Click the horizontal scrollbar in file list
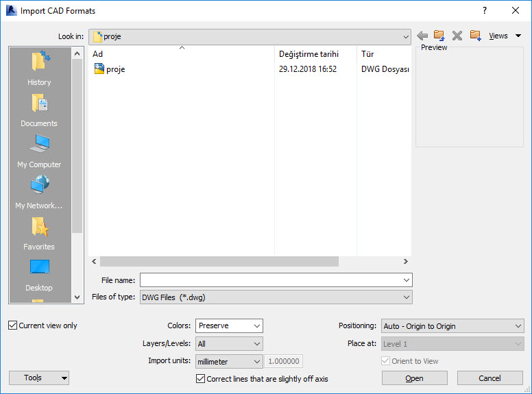This screenshot has width=532, height=394. pyautogui.click(x=219, y=262)
